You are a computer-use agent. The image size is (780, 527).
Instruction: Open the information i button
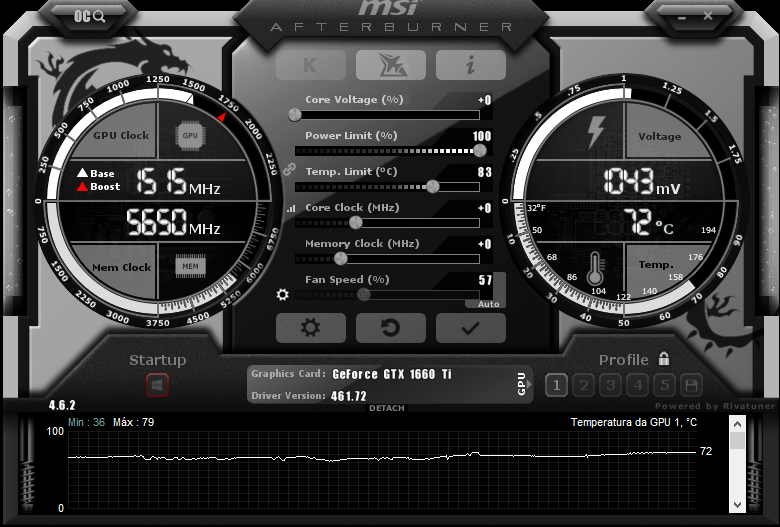(471, 65)
